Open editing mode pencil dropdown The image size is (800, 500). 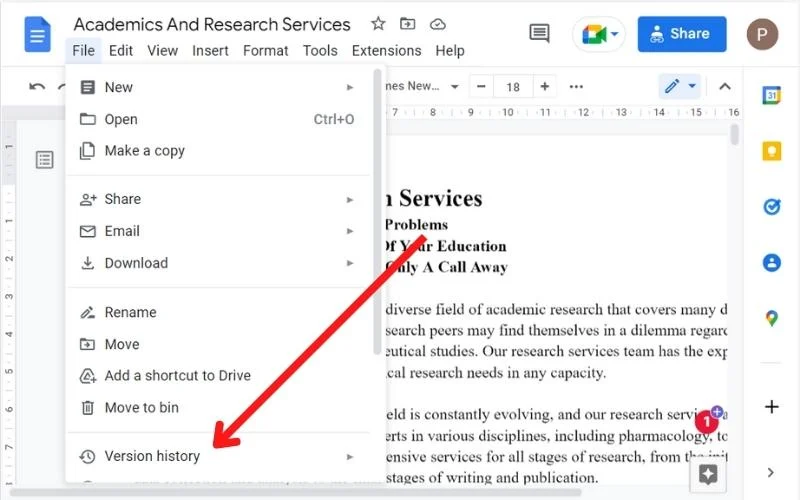(679, 87)
